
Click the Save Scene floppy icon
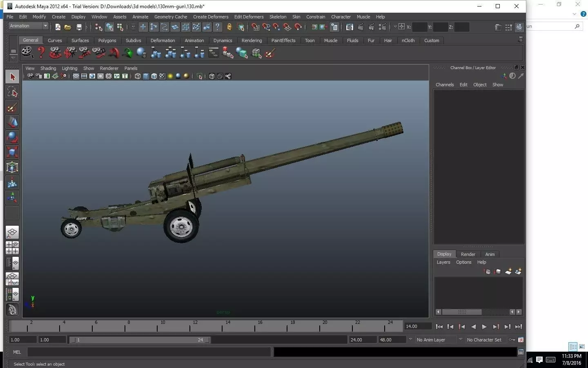79,27
